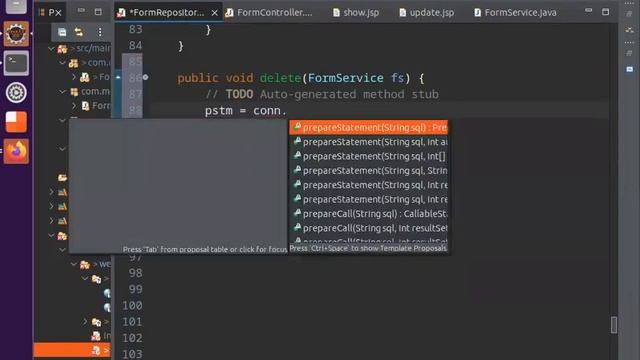Click Ctrl+Space template proposals hint bar

click(368, 248)
